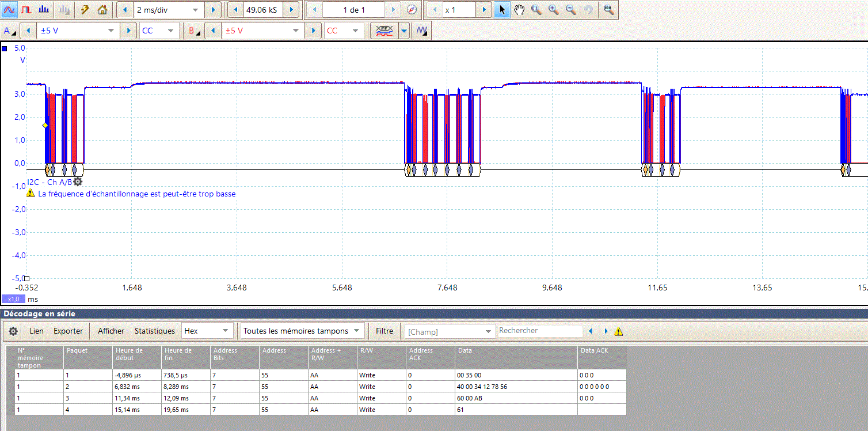Increase number of samples arrow
This screenshot has width=868, height=431.
[292, 10]
